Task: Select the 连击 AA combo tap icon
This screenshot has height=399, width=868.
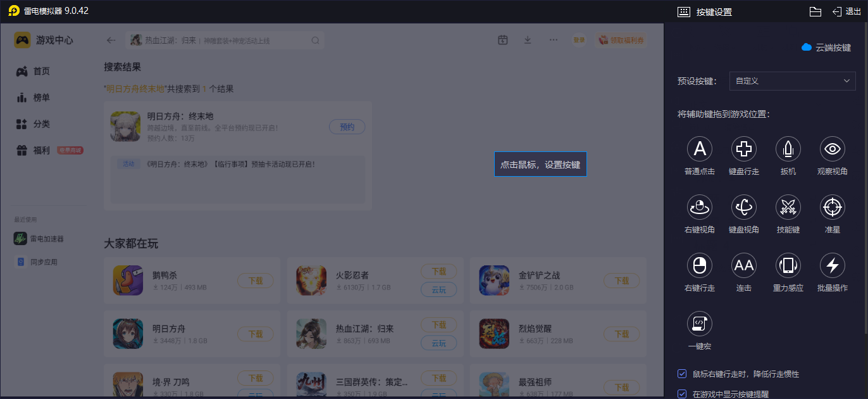Action: [x=744, y=265]
